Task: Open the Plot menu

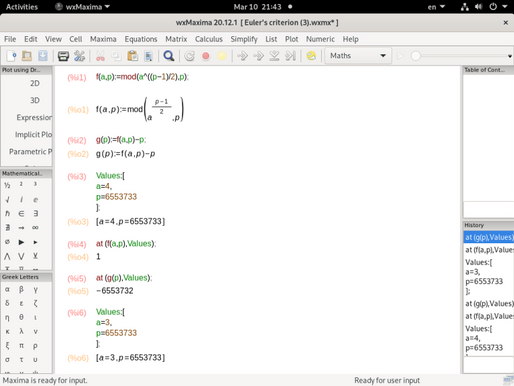Action: [x=291, y=39]
